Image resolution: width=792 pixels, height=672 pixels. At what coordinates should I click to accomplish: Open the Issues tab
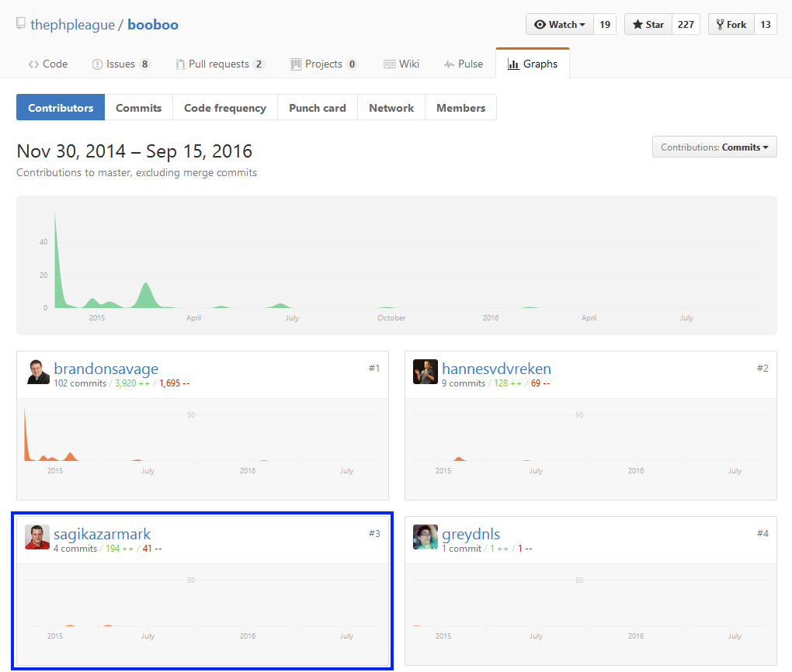point(120,64)
